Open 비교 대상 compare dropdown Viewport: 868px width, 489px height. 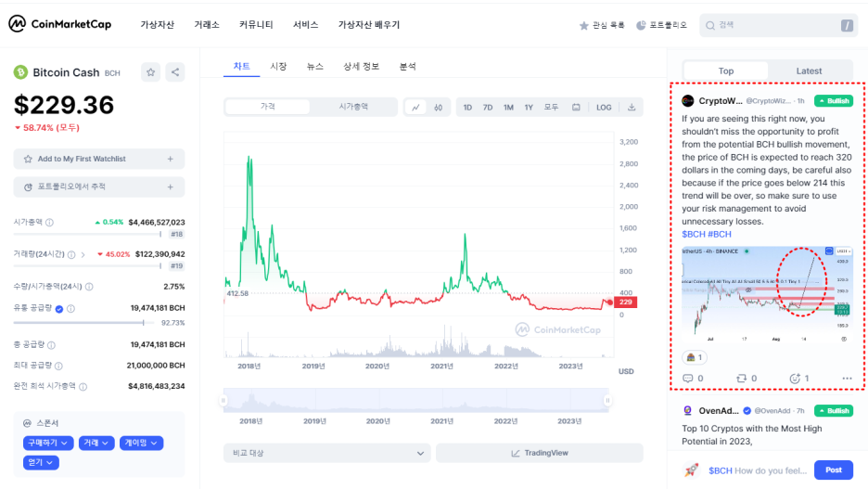coord(327,453)
